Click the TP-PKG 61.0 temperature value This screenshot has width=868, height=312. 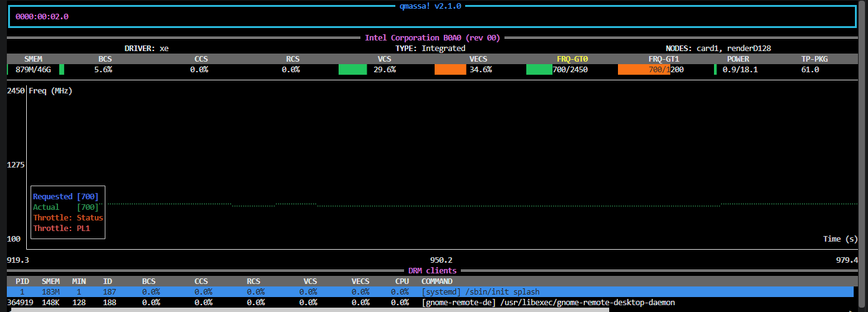(810, 70)
